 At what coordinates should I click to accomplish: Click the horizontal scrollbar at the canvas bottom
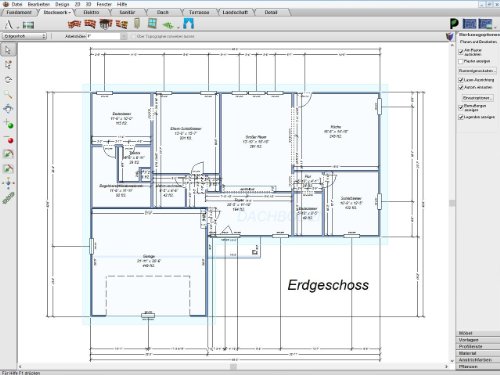[233, 366]
